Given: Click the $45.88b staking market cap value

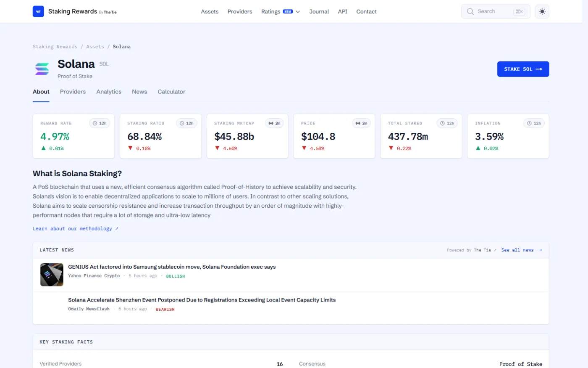Looking at the screenshot, I should point(234,137).
